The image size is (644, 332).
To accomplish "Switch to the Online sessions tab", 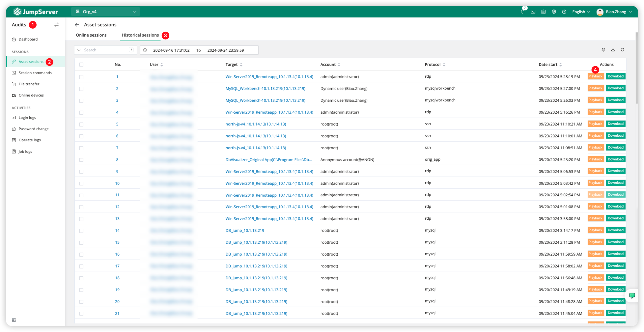I will (91, 35).
